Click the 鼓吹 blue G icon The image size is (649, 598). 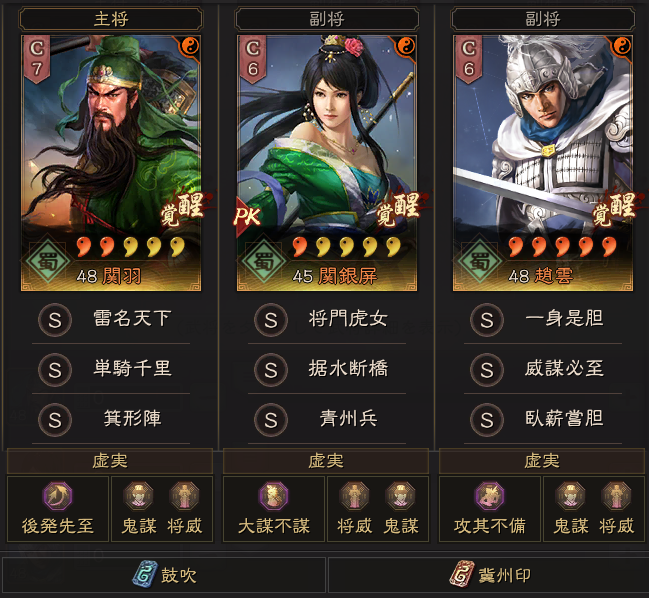click(x=145, y=574)
